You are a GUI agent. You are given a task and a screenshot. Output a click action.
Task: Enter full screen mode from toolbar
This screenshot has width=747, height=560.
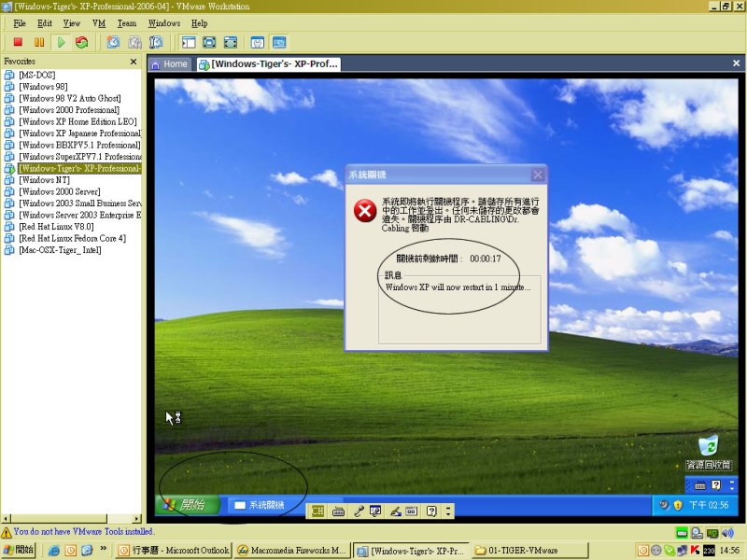[x=230, y=42]
